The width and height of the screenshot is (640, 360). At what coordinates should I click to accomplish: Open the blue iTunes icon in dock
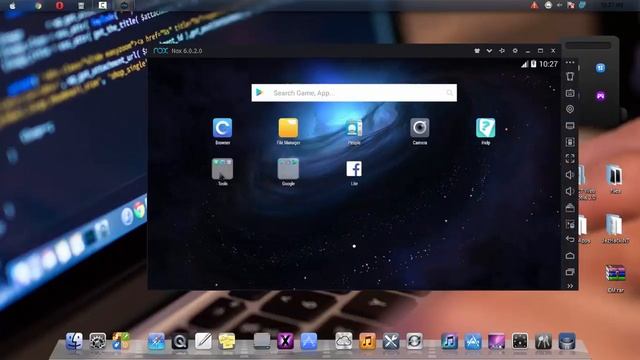pyautogui.click(x=449, y=341)
